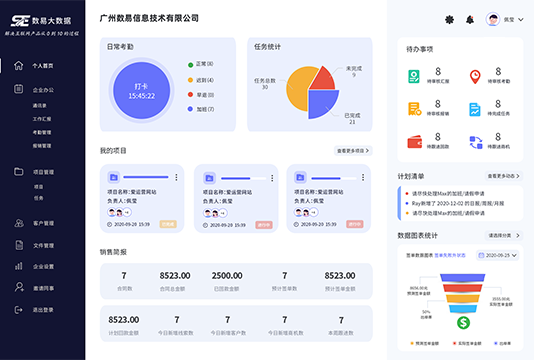Click the settings gear icon in header
The height and width of the screenshot is (360, 534).
(450, 20)
